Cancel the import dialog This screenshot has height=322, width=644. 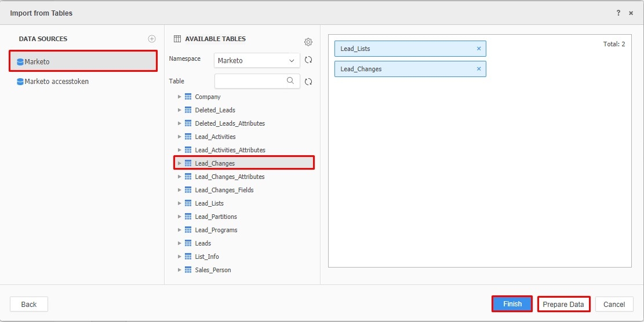coord(614,305)
